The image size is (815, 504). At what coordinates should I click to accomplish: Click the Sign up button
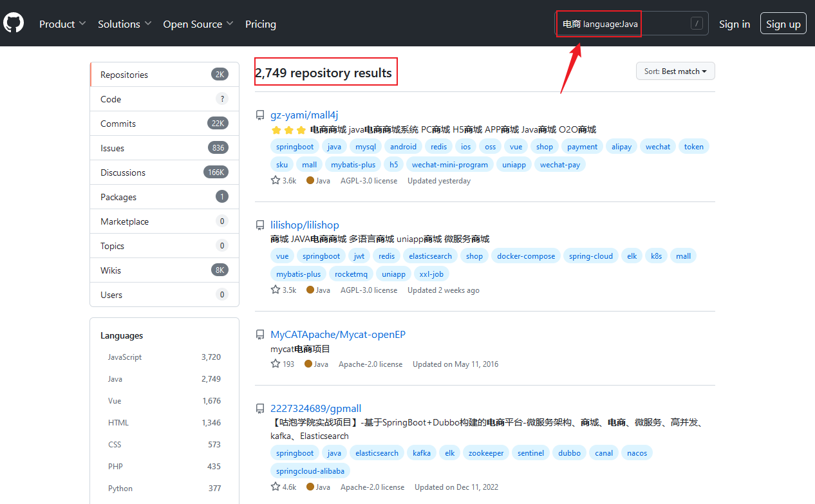783,24
